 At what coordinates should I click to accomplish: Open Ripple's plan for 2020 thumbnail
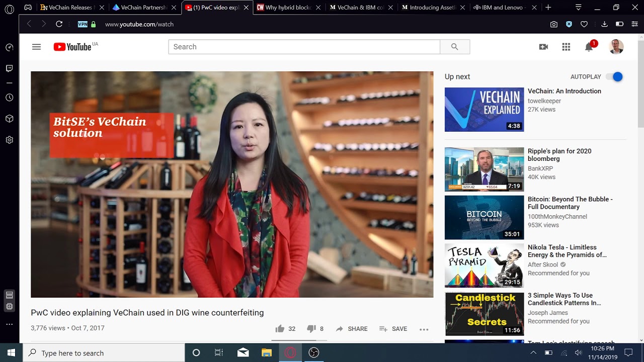pos(484,169)
